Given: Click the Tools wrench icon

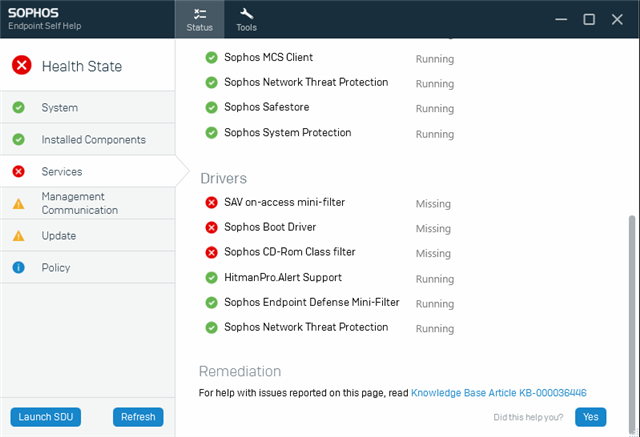Looking at the screenshot, I should [247, 13].
